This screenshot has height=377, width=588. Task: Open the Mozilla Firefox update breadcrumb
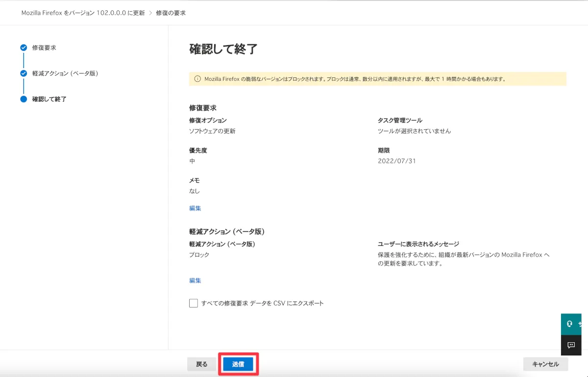tap(83, 13)
